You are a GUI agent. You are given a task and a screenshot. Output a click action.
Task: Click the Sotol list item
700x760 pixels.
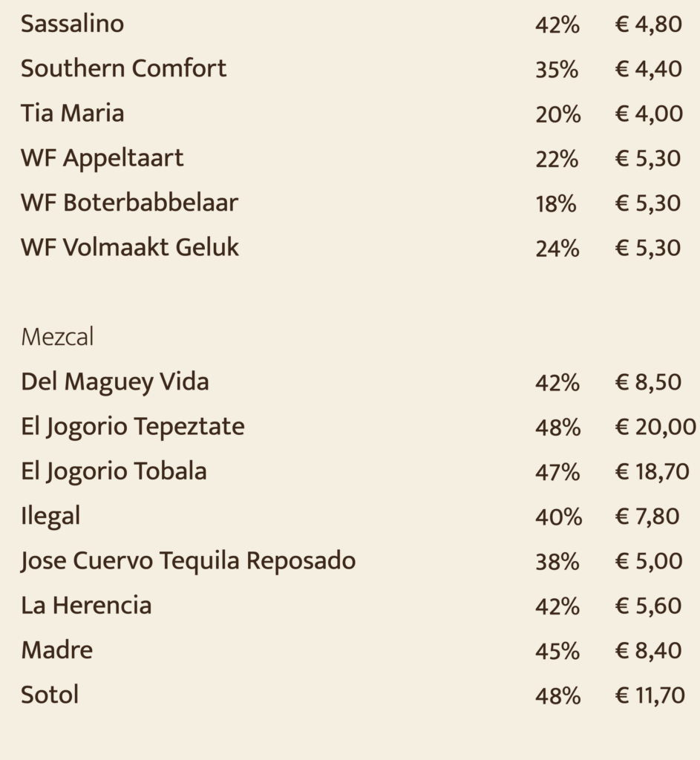click(50, 695)
